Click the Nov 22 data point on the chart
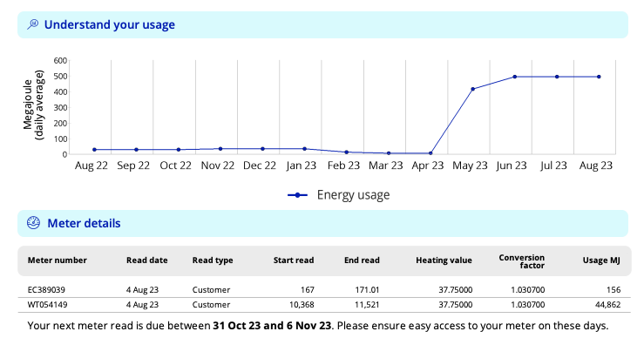This screenshot has height=345, width=644. click(x=220, y=149)
